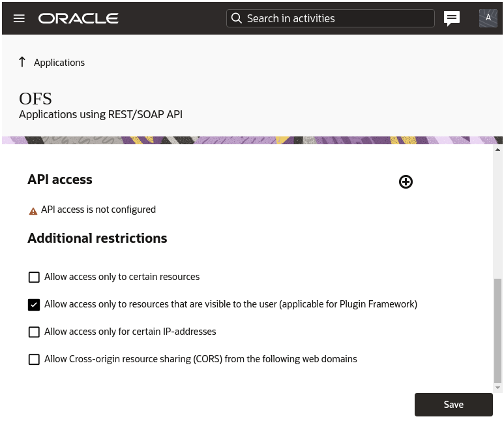Click the 'Additional restrictions' heading
The image size is (504, 421).
(x=97, y=238)
